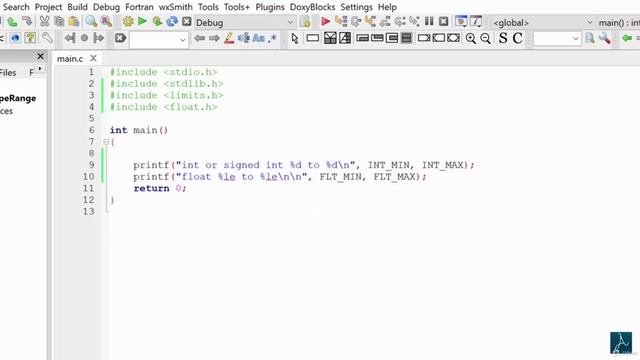Open the <global> scope dropdown
The height and width of the screenshot is (360, 640).
pos(543,23)
